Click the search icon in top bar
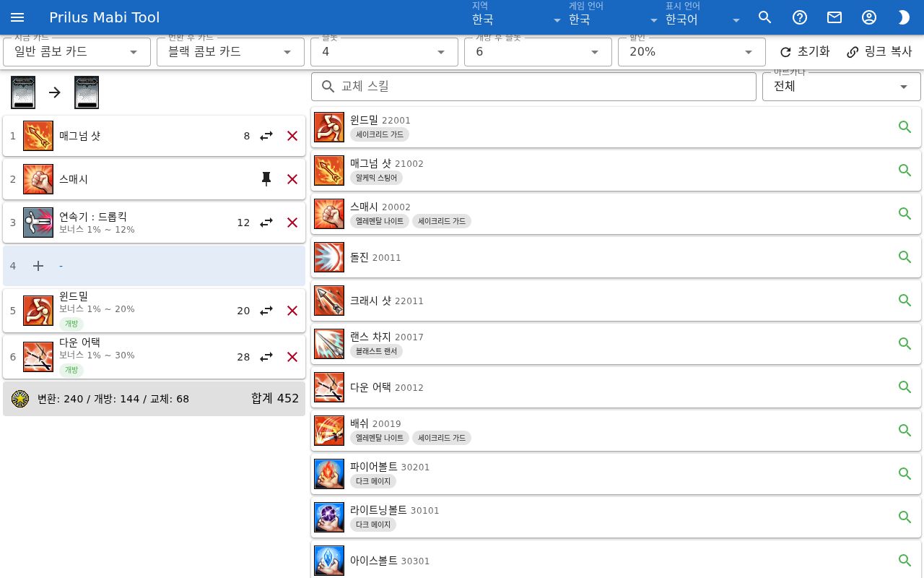This screenshot has width=924, height=578. point(765,17)
